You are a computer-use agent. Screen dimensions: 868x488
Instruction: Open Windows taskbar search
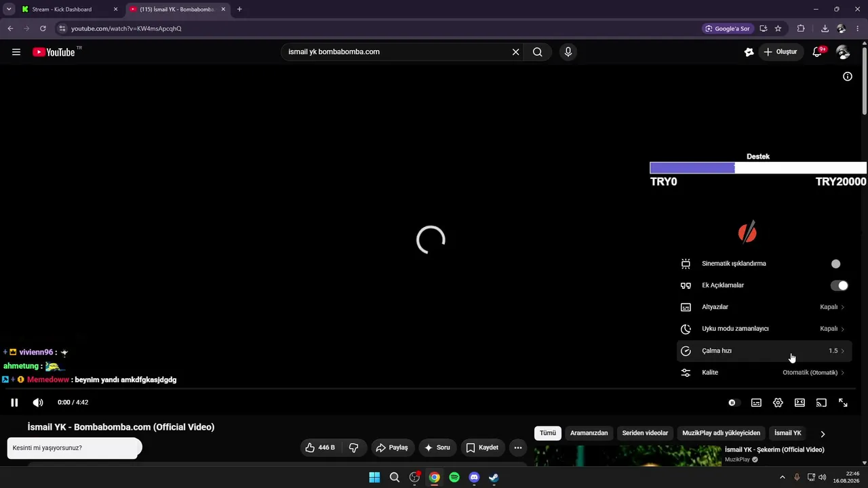395,477
